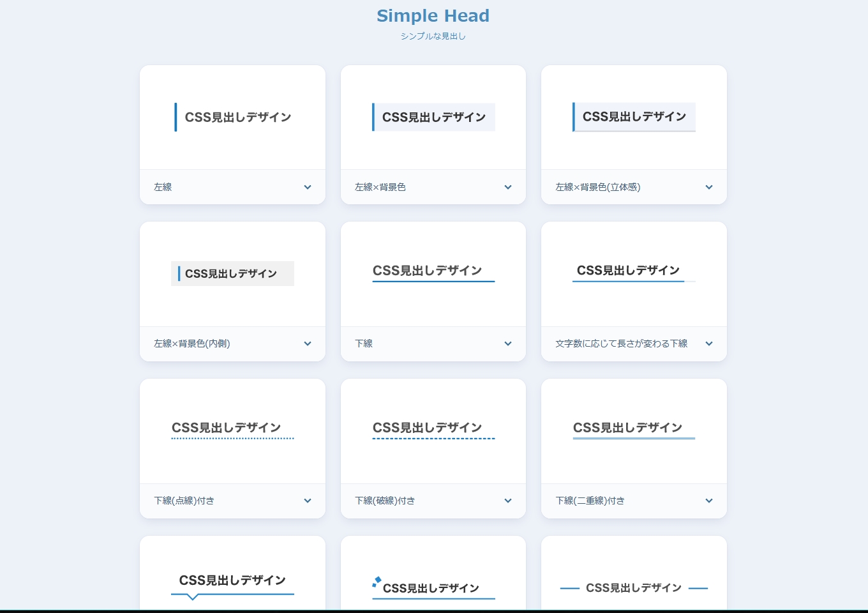Expand the 左線×背景色(立体感) chevron
The width and height of the screenshot is (868, 613).
[x=709, y=187]
